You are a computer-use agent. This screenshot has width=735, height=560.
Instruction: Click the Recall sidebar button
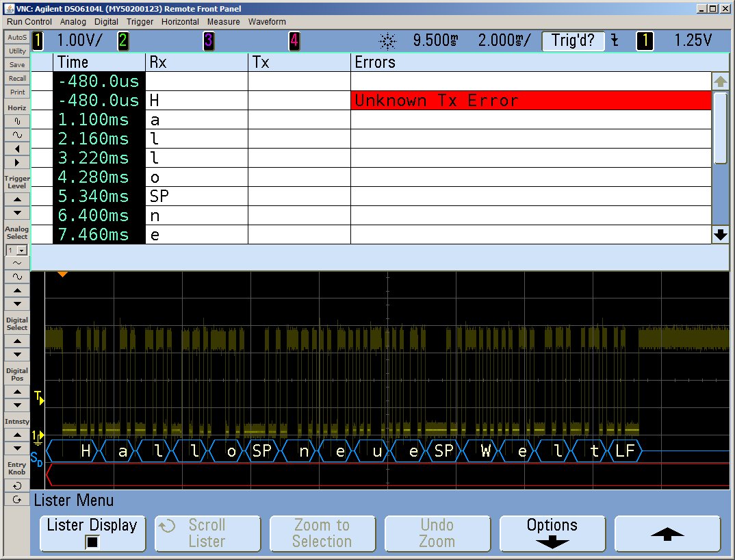(17, 78)
